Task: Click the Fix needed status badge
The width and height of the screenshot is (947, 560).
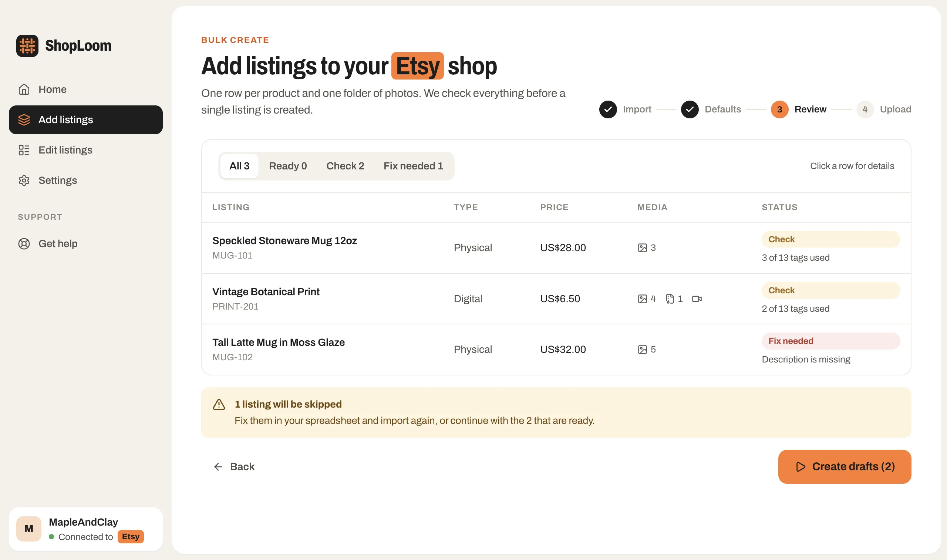Action: click(x=830, y=341)
